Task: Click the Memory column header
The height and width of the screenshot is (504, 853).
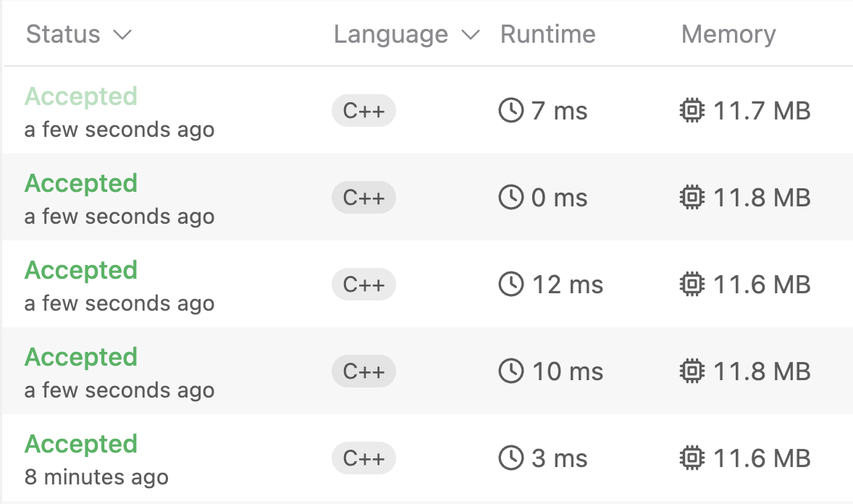Action: 728,34
